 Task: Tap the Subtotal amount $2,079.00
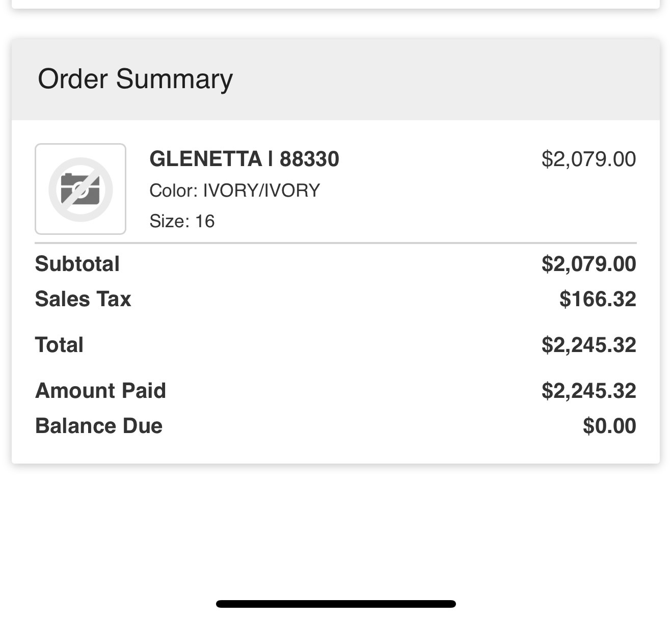tap(588, 264)
